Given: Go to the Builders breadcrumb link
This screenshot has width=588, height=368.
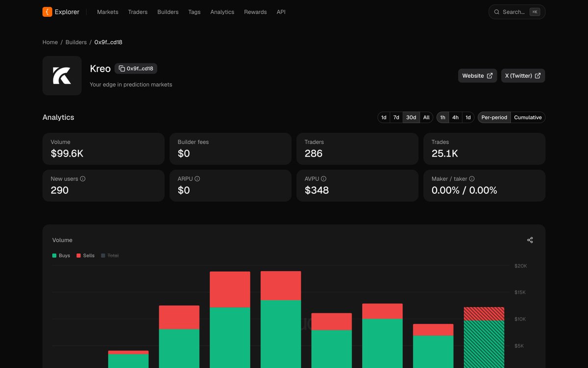Looking at the screenshot, I should coord(76,42).
